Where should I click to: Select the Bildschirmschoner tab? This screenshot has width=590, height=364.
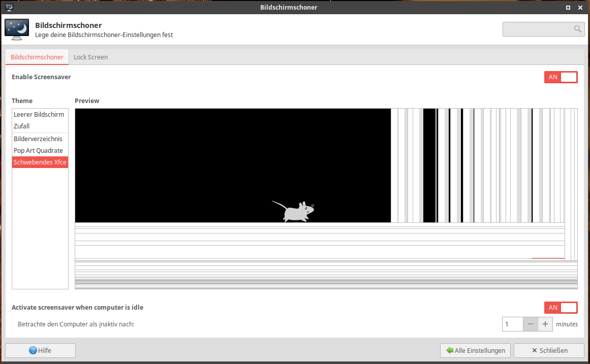(x=37, y=57)
